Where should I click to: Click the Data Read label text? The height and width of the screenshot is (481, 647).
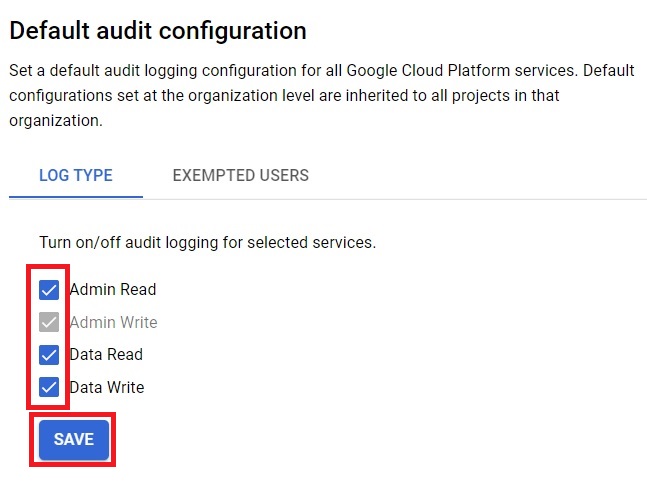point(106,355)
